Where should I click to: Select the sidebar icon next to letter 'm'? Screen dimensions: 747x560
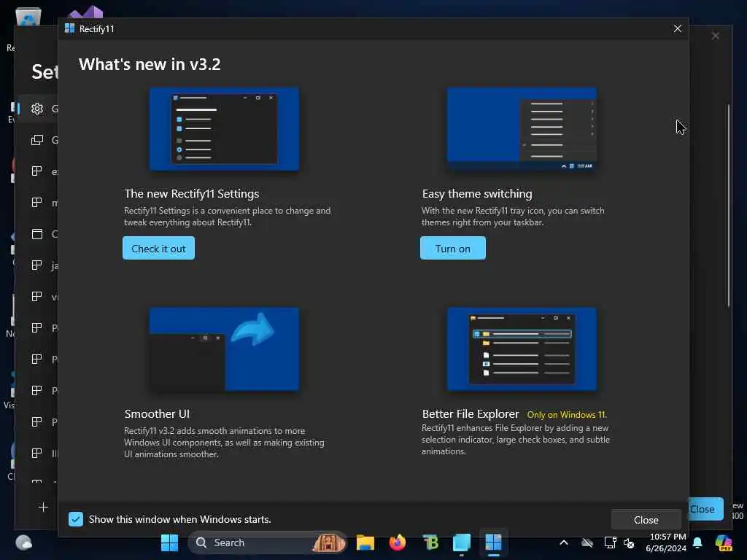[x=36, y=203]
